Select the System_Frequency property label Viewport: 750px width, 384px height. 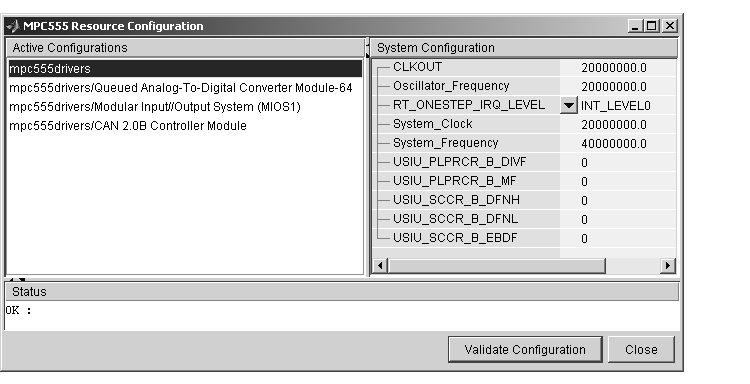point(445,143)
